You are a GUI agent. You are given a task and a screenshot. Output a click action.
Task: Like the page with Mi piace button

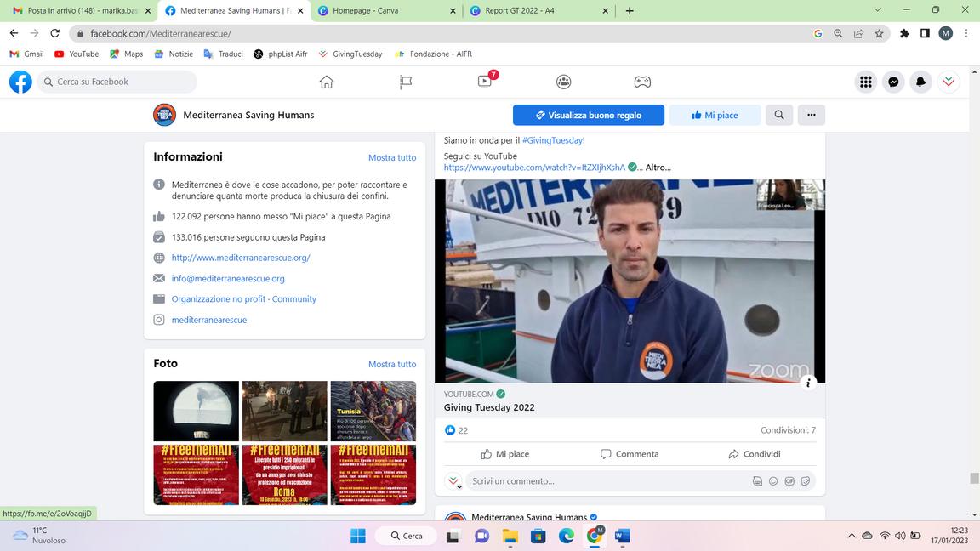coord(715,115)
